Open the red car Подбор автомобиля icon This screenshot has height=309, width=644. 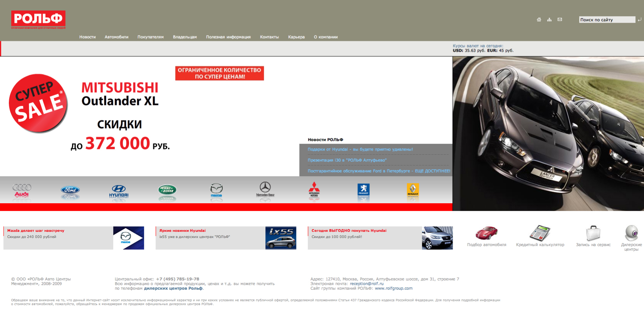pos(486,233)
